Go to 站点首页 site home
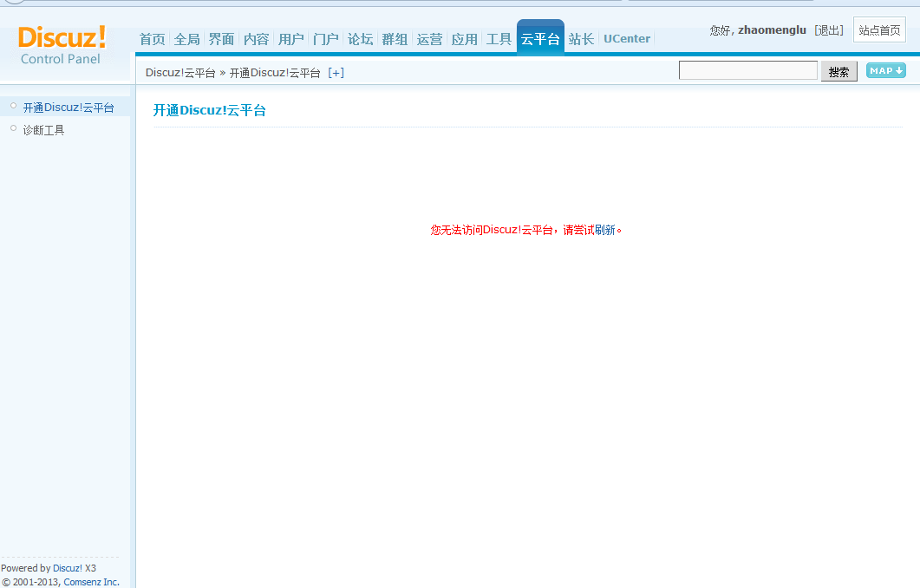Screen dimensions: 920x588 click(879, 30)
